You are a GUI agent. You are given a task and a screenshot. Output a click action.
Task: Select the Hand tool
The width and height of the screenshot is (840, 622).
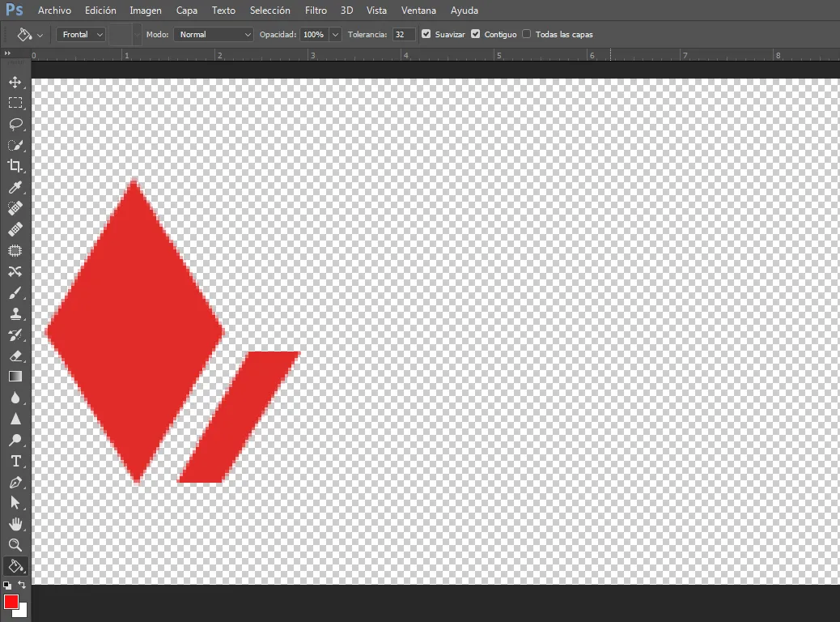pos(15,524)
